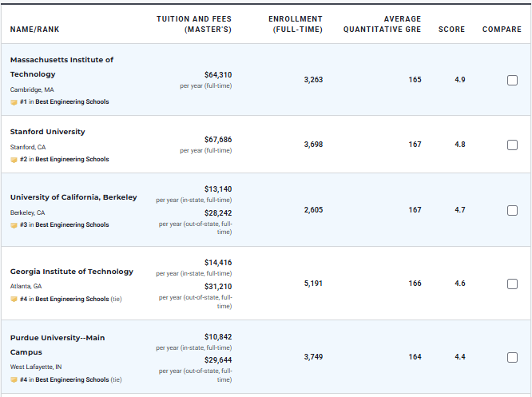The height and width of the screenshot is (397, 532).
Task: Sort schools by the Score column
Action: [451, 30]
